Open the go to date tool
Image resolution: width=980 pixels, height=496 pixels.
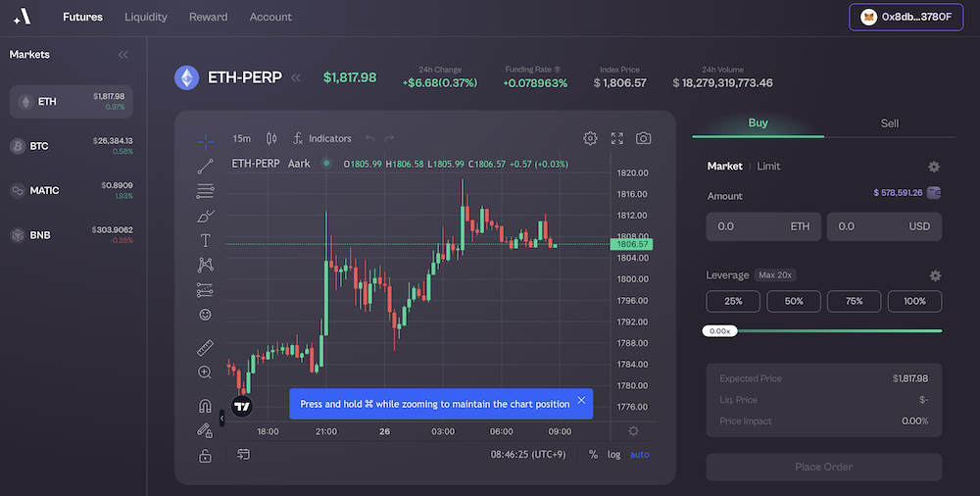pyautogui.click(x=244, y=454)
